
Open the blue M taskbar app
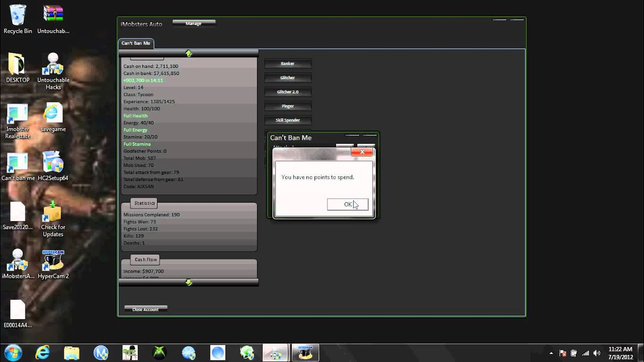point(101,352)
